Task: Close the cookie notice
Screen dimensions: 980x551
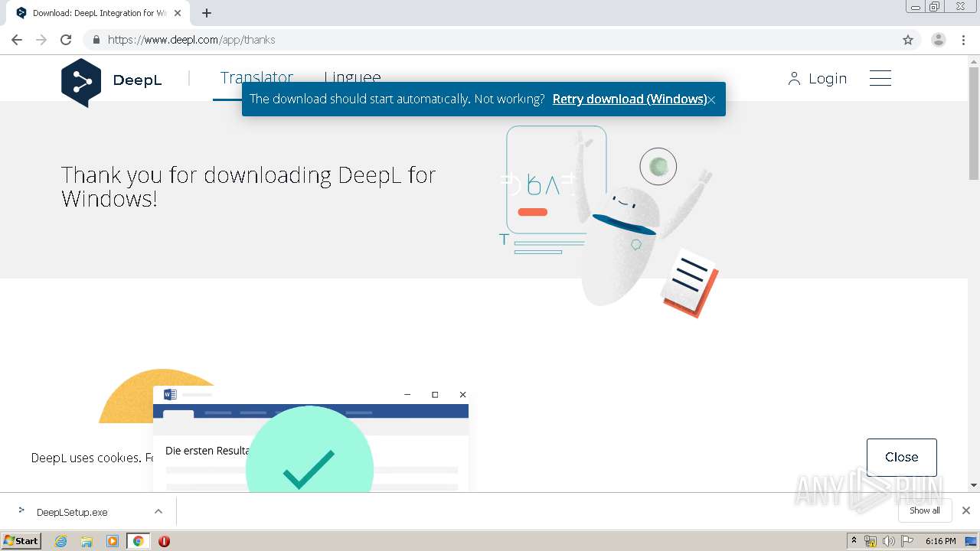Action: pyautogui.click(x=901, y=457)
